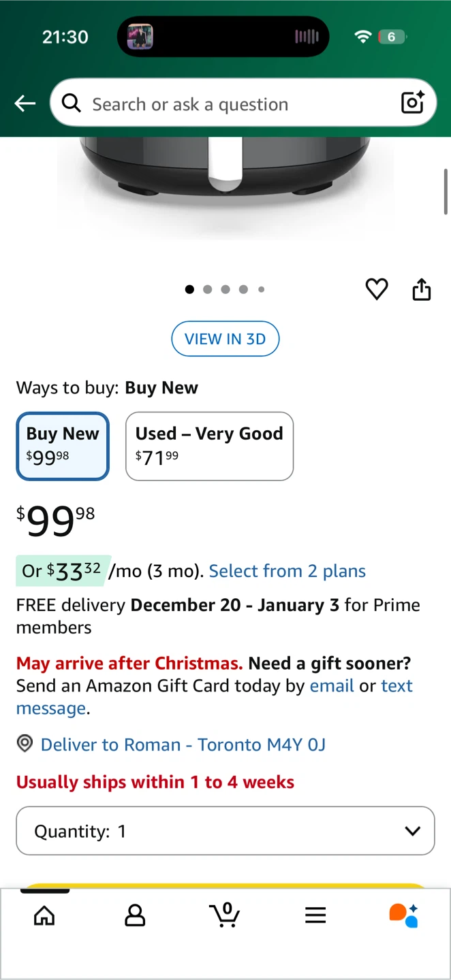Screen dimensions: 451x980
Task: Change Deliver to Roman - Toronto address
Action: [x=183, y=745]
